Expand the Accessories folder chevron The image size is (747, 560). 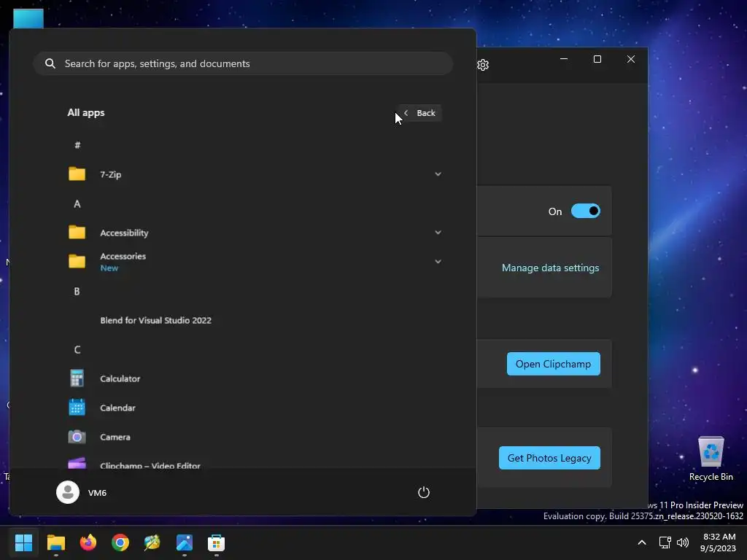(x=438, y=262)
